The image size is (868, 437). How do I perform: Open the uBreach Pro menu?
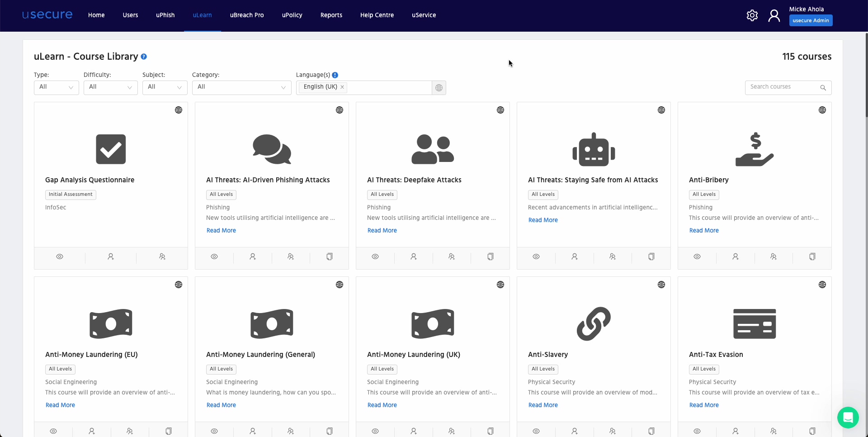tap(247, 15)
